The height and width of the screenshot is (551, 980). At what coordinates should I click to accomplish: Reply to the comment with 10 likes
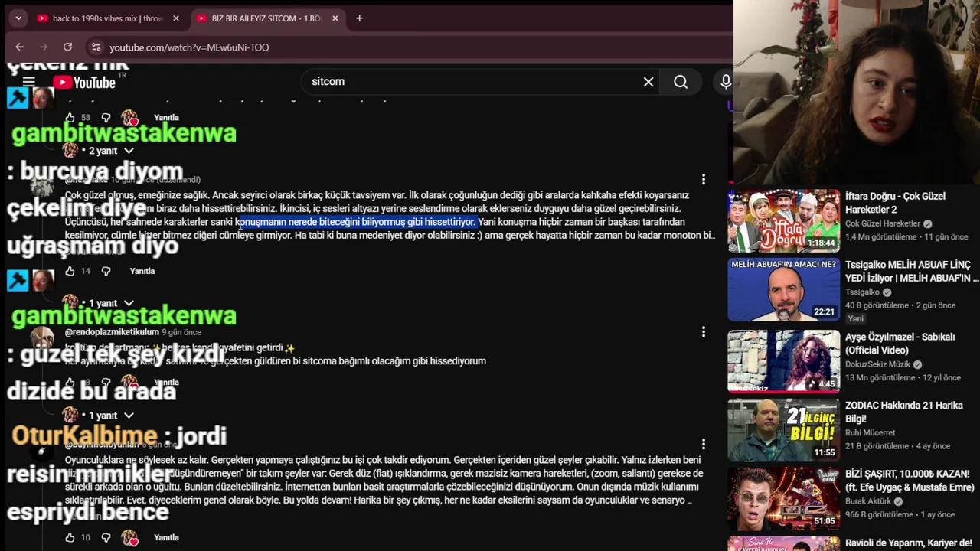click(x=166, y=537)
